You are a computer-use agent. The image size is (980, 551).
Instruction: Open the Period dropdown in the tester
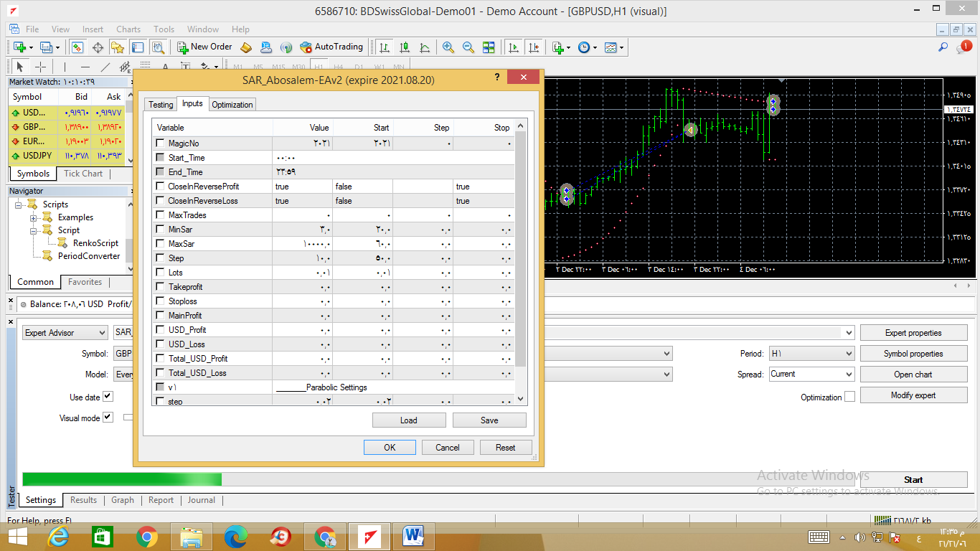[x=811, y=354]
